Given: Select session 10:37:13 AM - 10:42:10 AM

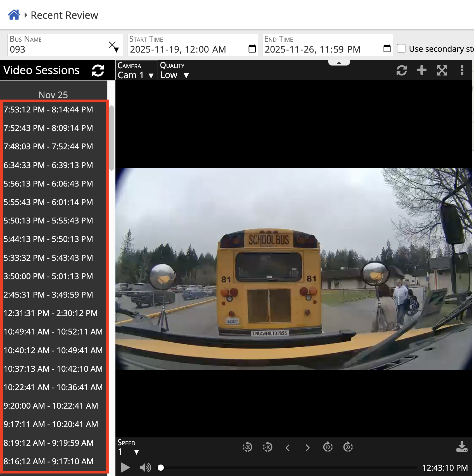Looking at the screenshot, I should point(53,369).
